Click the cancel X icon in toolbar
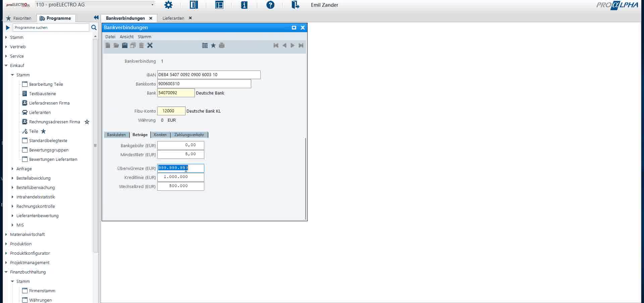This screenshot has height=303, width=644. 150,45
